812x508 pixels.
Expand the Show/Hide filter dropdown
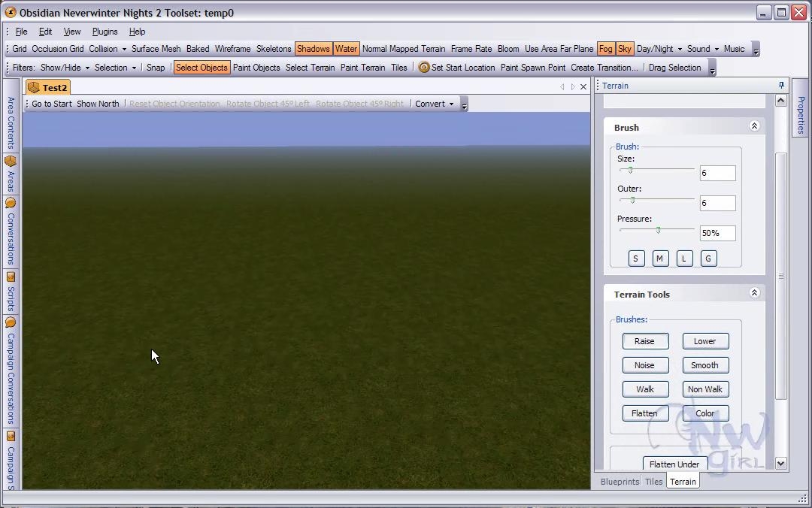tap(65, 68)
